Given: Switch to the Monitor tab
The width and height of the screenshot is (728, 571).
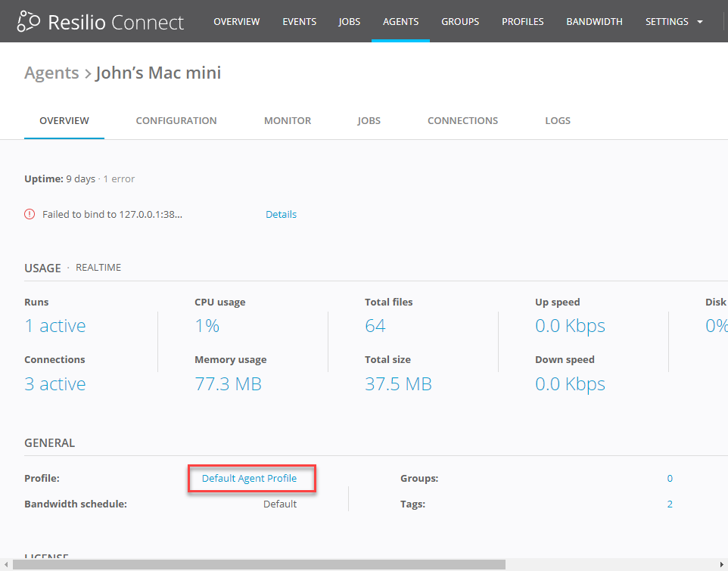Looking at the screenshot, I should (x=288, y=121).
